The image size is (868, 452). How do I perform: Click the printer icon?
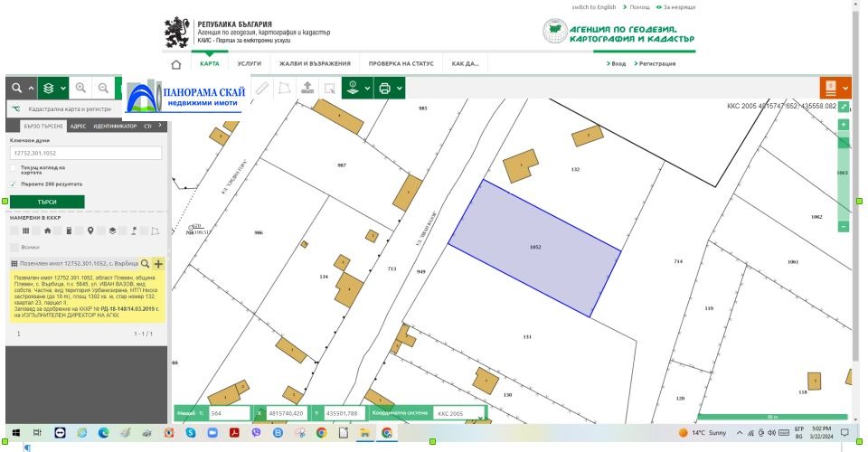(384, 88)
